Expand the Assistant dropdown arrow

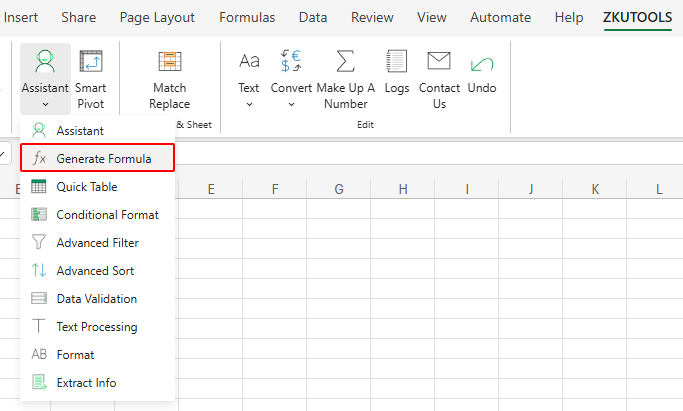(45, 104)
